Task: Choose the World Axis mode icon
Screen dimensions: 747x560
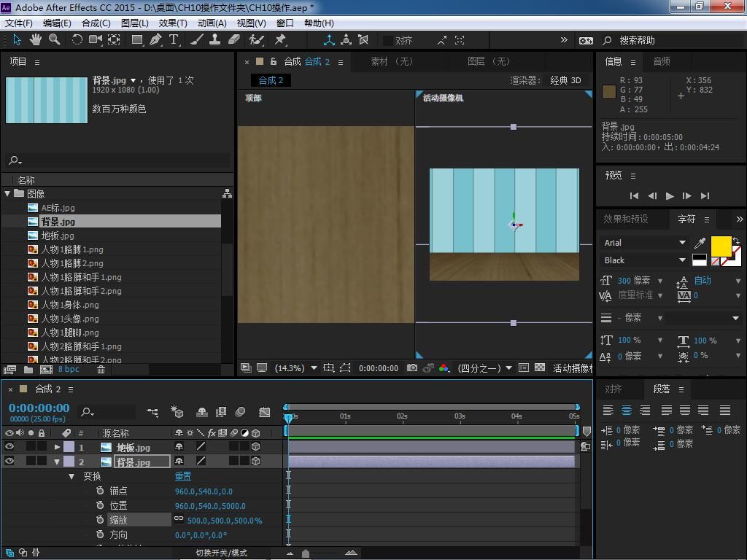Action: click(347, 40)
